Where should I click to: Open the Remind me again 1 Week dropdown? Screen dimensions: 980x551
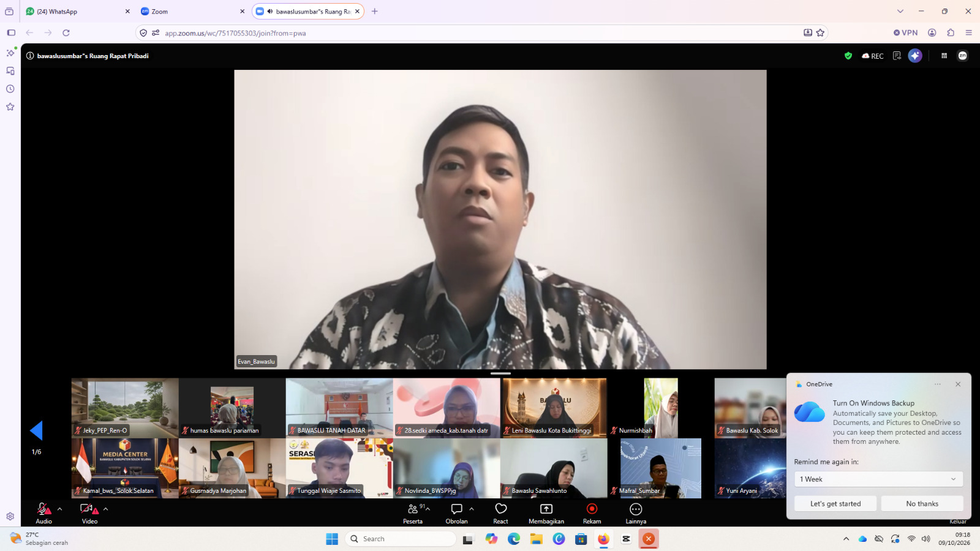[x=878, y=479]
